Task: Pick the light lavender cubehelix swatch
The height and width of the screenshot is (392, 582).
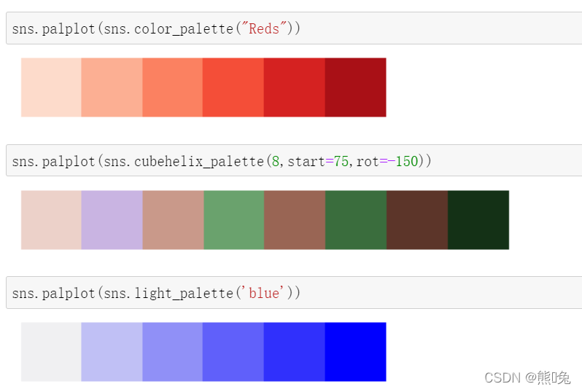Action: (112, 220)
